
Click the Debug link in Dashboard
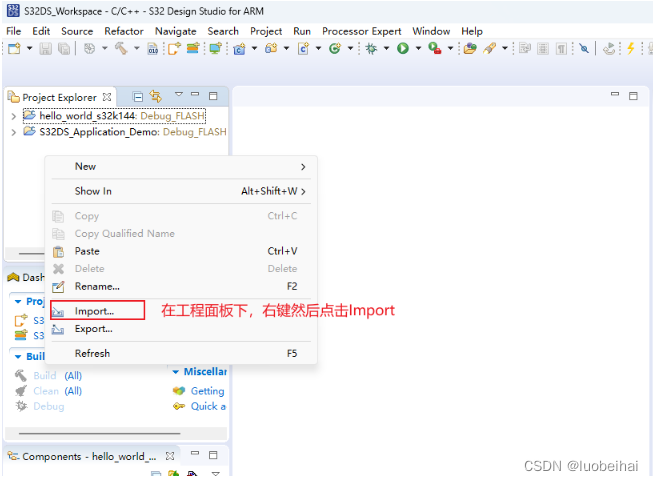click(49, 406)
